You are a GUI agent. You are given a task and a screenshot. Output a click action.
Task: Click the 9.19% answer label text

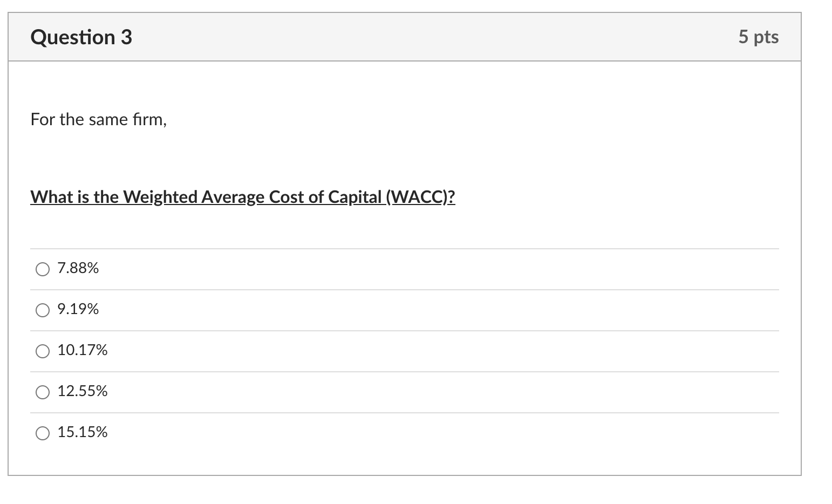(x=78, y=309)
